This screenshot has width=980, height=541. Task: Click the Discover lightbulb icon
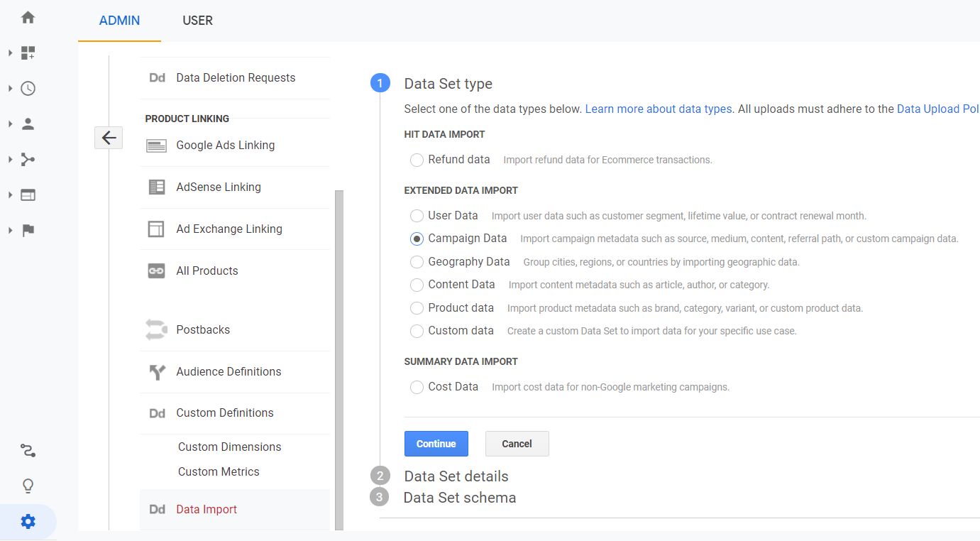pyautogui.click(x=27, y=485)
